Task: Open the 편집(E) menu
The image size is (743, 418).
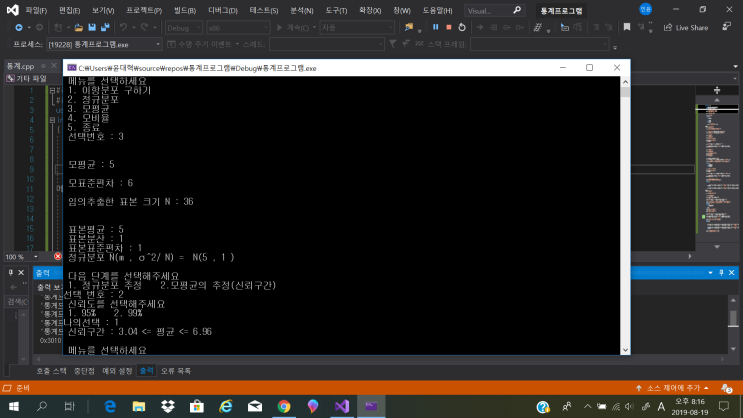Action: coord(69,10)
